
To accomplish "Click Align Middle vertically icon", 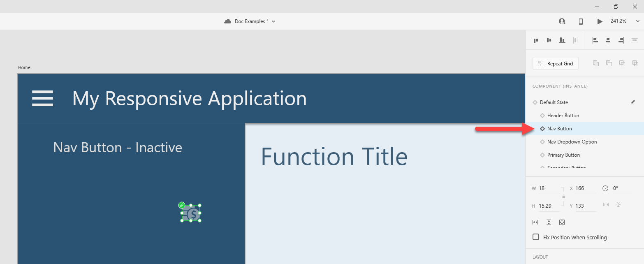I will click(x=549, y=40).
